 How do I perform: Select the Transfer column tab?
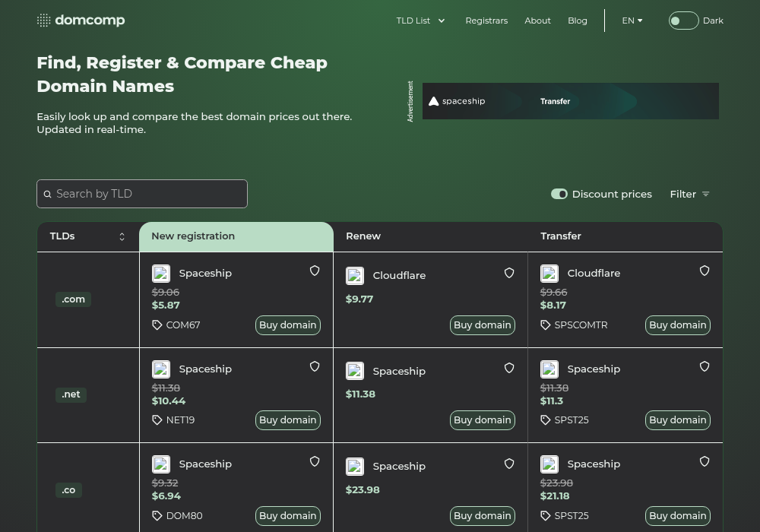pyautogui.click(x=625, y=236)
